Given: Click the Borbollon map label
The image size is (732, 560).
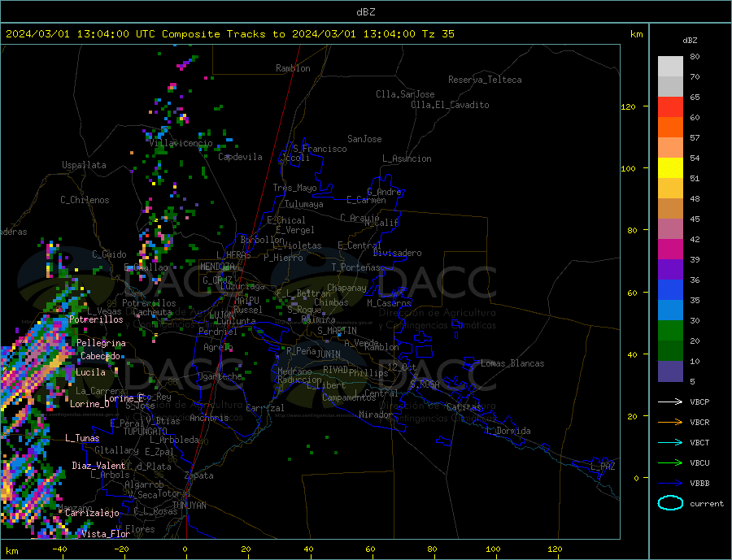Looking at the screenshot, I should 263,240.
